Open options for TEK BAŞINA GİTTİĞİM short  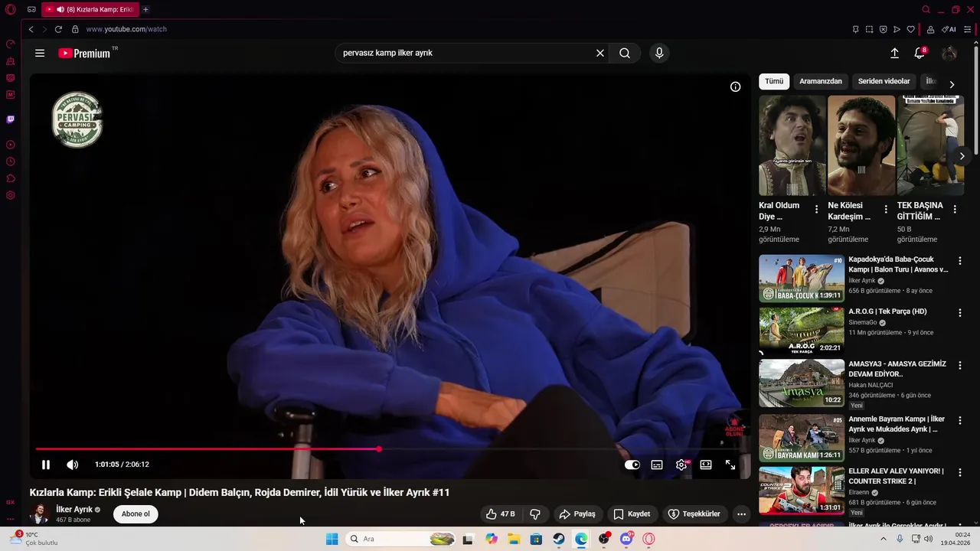(x=955, y=209)
